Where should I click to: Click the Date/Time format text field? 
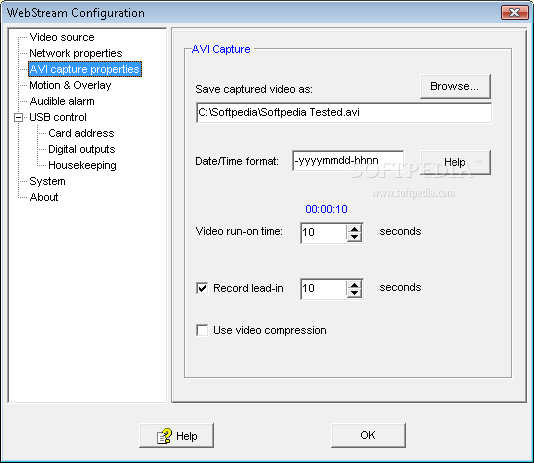pyautogui.click(x=348, y=160)
